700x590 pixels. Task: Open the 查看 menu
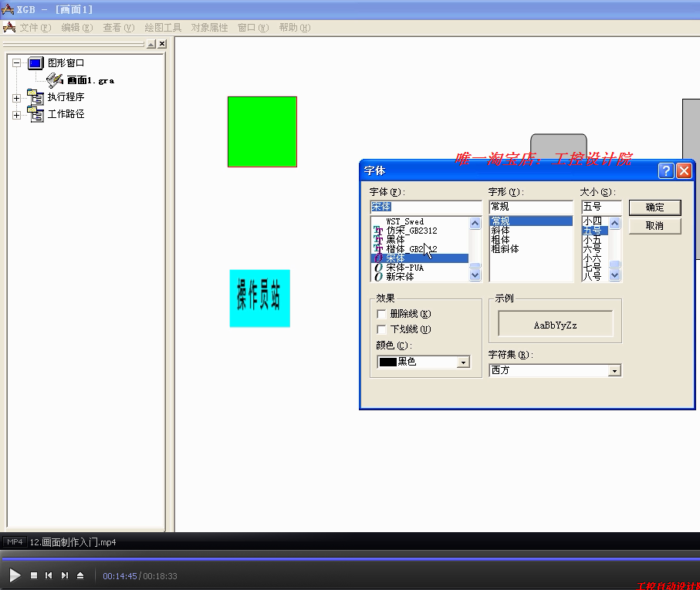click(118, 28)
